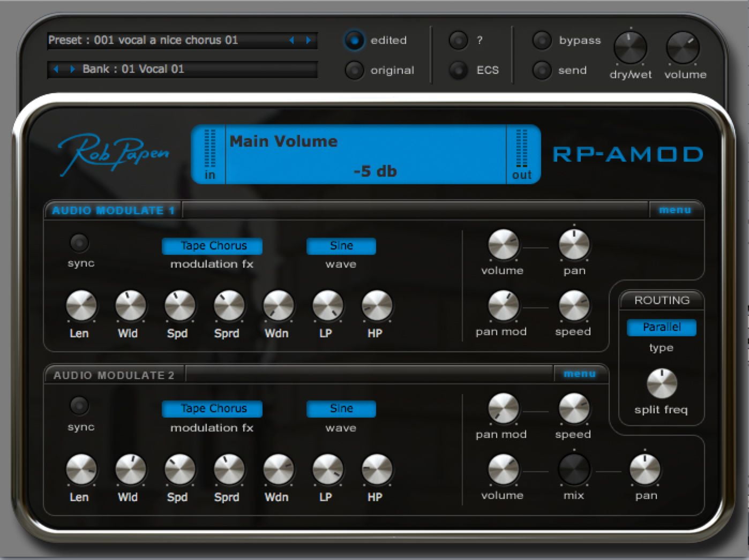The width and height of the screenshot is (749, 560).
Task: Click the dry/wet knob
Action: point(630,48)
